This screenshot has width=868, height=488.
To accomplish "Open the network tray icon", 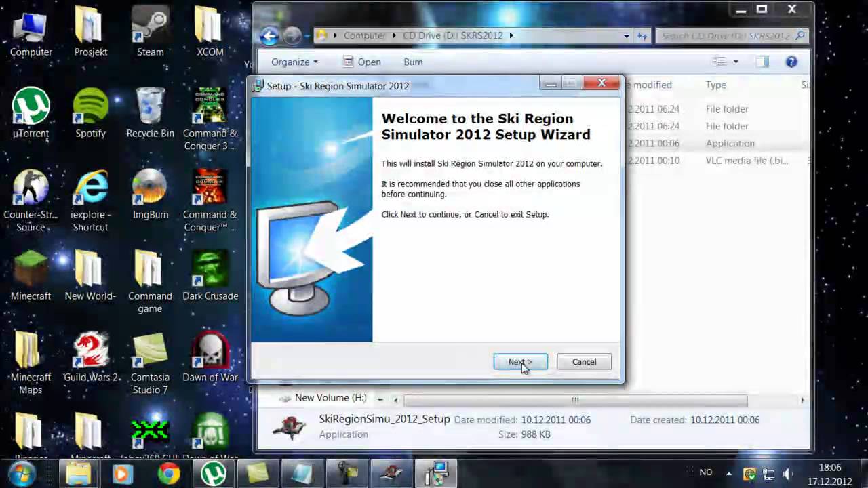I will click(x=769, y=474).
